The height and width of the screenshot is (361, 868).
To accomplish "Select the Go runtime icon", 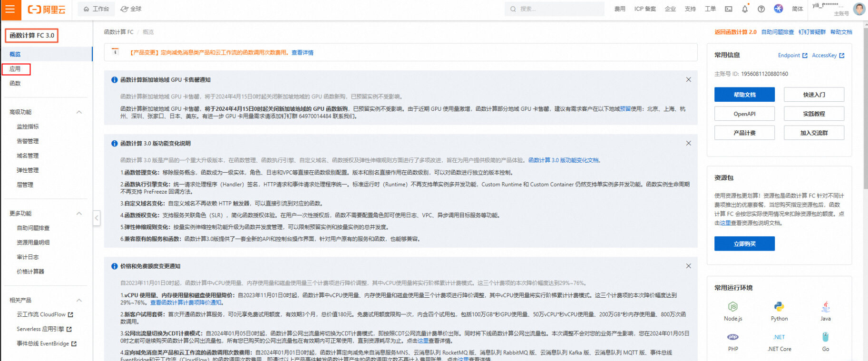I will 826,337.
